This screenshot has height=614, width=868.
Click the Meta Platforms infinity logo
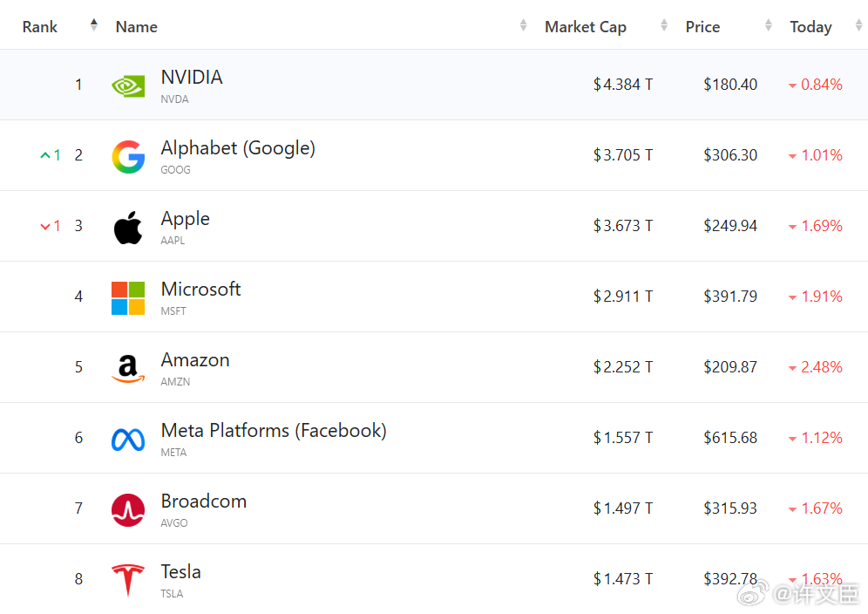(x=128, y=440)
